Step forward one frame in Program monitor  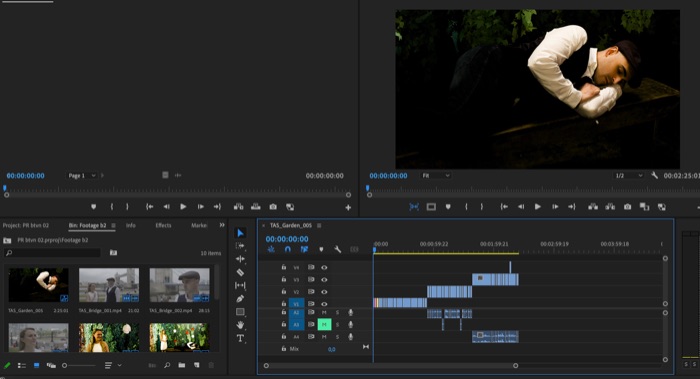tap(555, 207)
